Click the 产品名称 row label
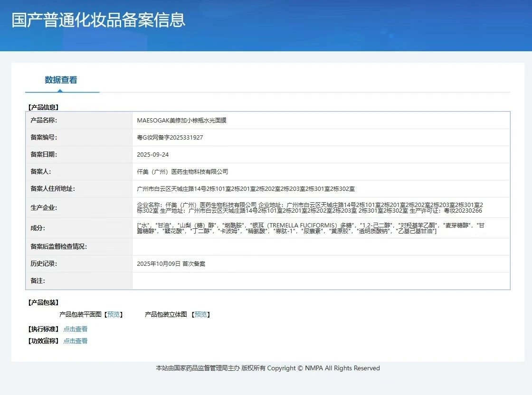 [x=44, y=120]
